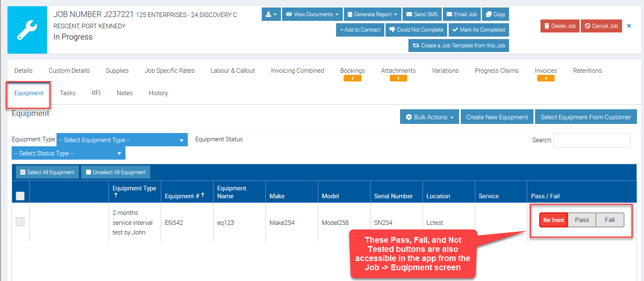Tick the checkbox for equipment EN542

coord(20,222)
